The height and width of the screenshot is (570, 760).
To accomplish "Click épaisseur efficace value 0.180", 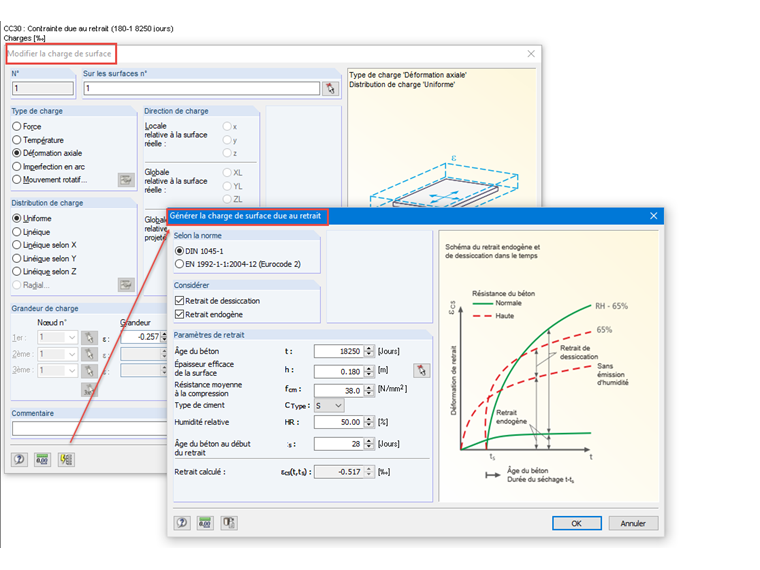I will point(339,372).
